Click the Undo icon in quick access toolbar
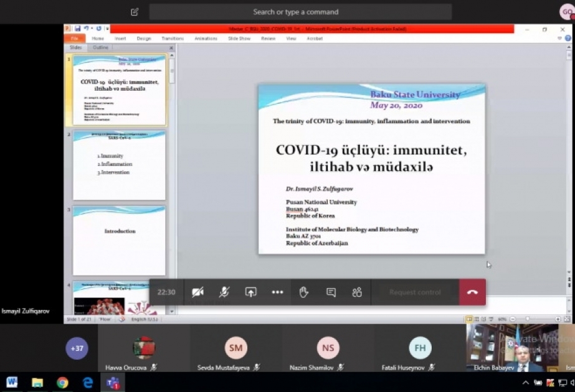The height and width of the screenshot is (392, 575). pos(86,28)
